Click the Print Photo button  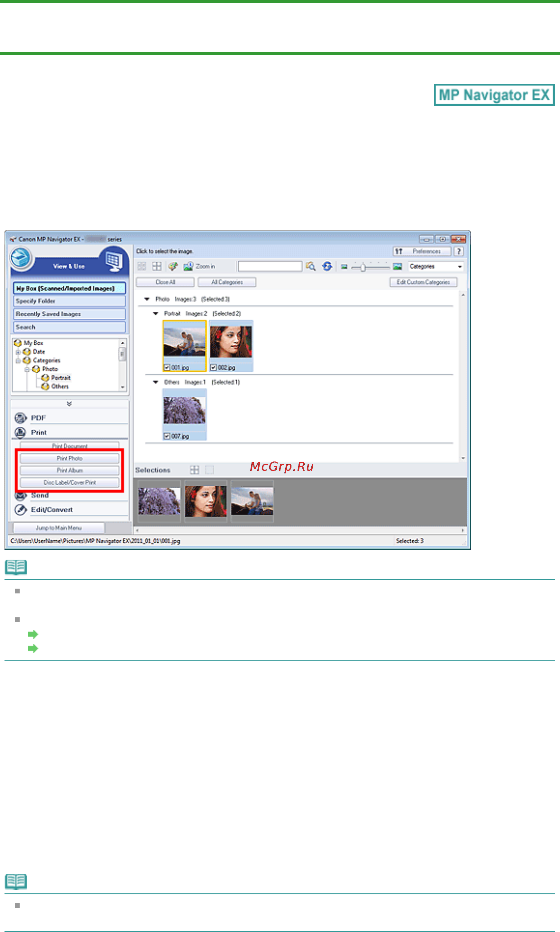click(69, 459)
